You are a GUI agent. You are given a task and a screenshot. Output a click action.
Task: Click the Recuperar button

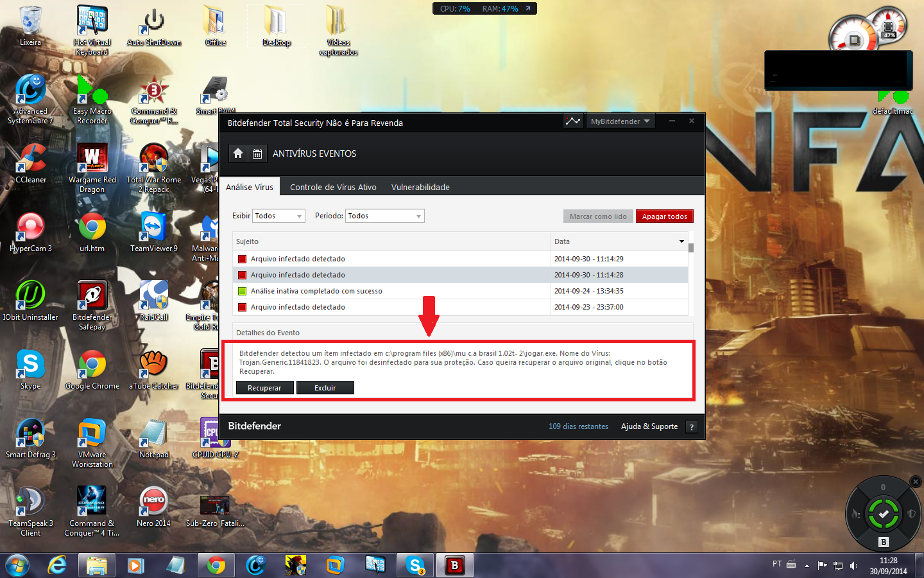pos(264,388)
